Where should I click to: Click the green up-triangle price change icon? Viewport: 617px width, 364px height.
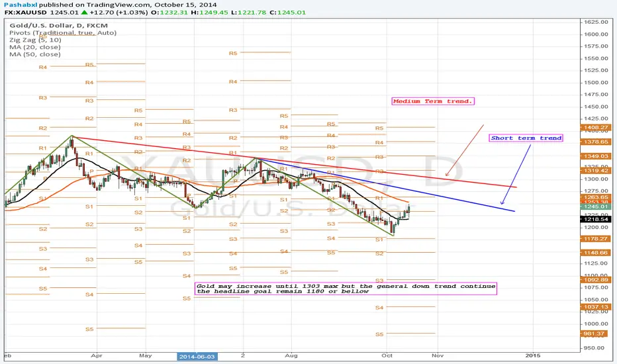84,12
